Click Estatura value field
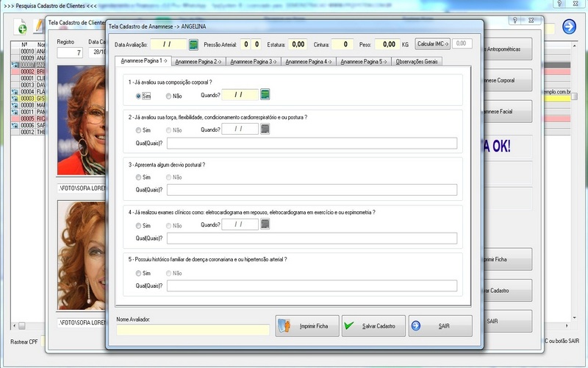The image size is (588, 368). (298, 44)
